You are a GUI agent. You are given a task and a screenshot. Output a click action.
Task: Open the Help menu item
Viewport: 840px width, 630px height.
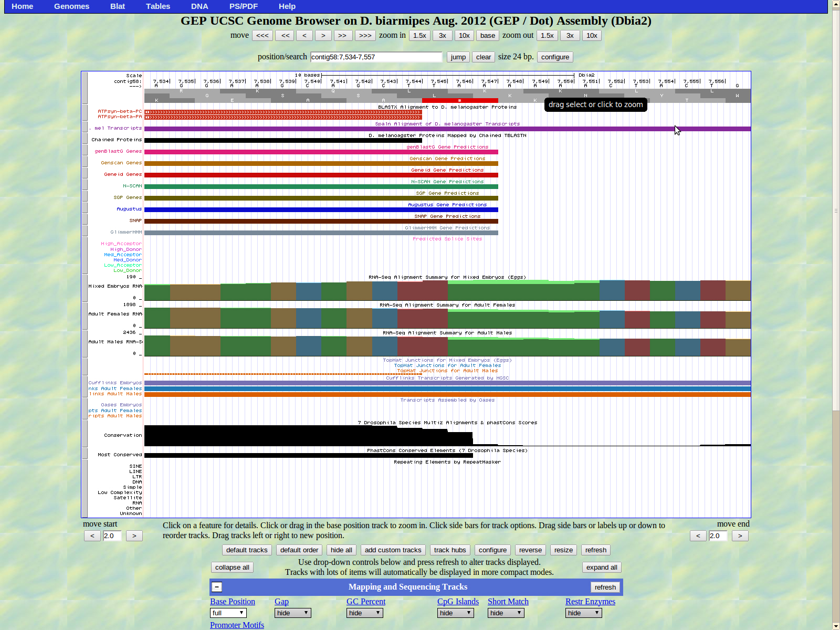[287, 6]
